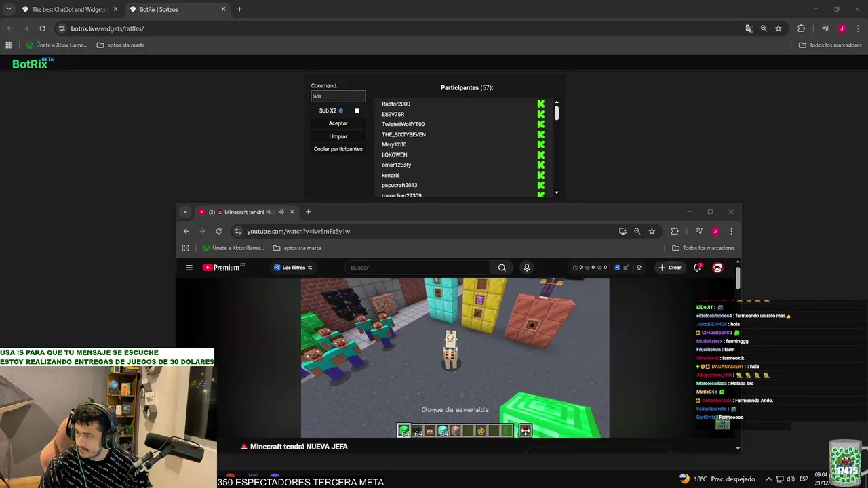The height and width of the screenshot is (488, 868).
Task: Reload the YouTube page
Action: [x=218, y=231]
